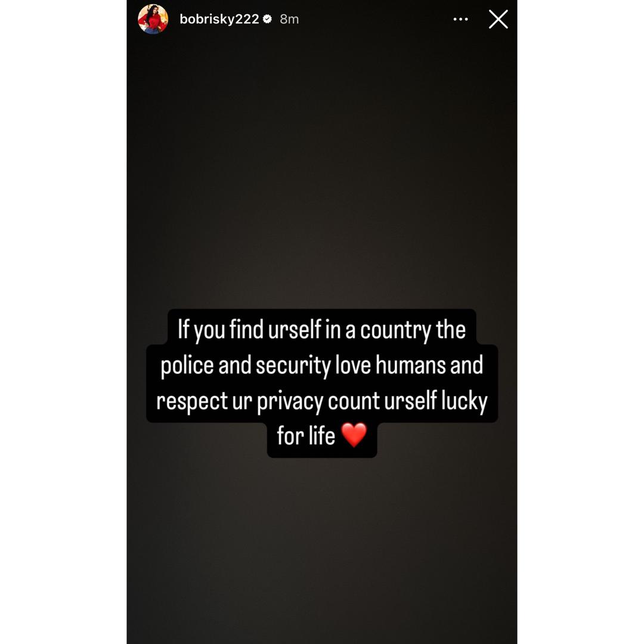Select the line 'police and security love humans and'
Image resolution: width=644 pixels, height=644 pixels.
coord(321,365)
